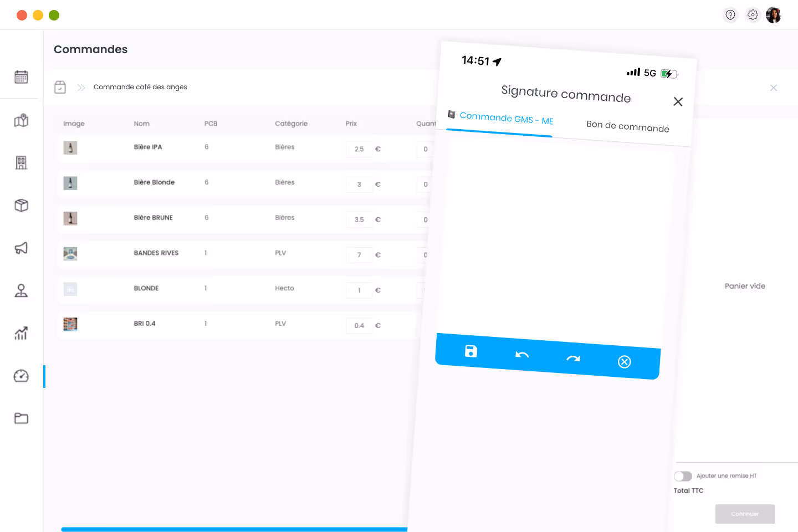Click the Bière Blonde product thumbnail
Viewport: 798px width, 532px height.
[x=70, y=183]
